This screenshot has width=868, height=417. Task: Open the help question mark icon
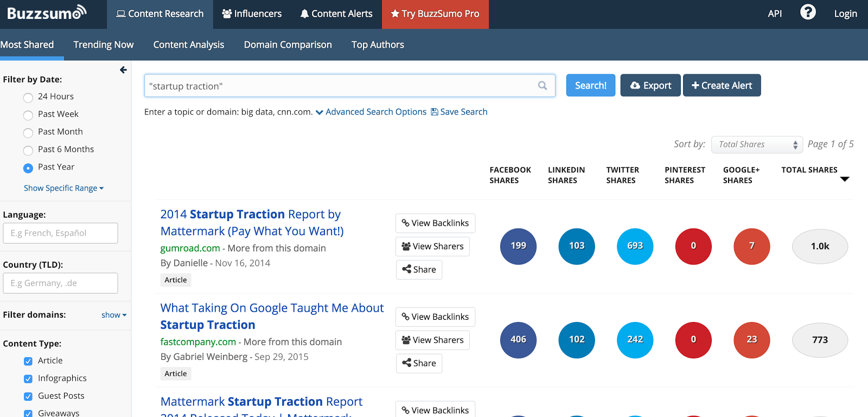point(808,12)
